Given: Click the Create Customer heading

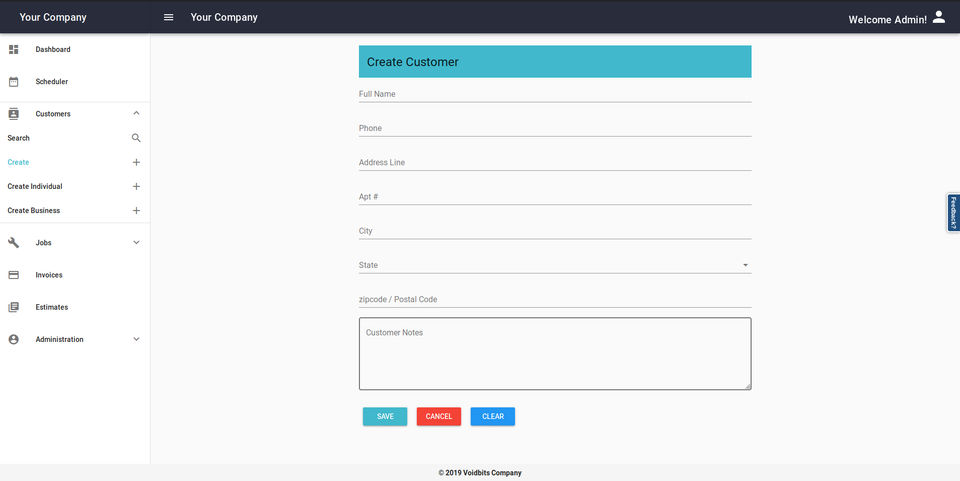Looking at the screenshot, I should (x=413, y=62).
